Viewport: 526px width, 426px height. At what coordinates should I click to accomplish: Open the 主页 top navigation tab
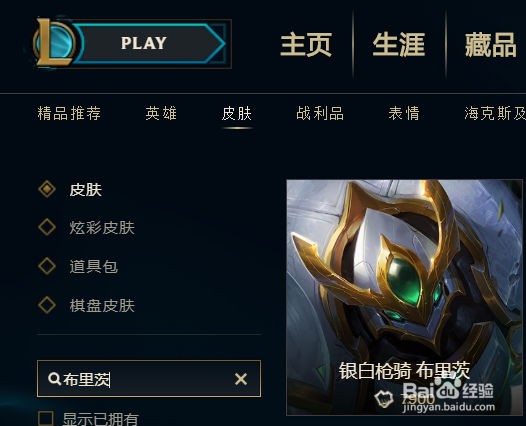[x=306, y=44]
